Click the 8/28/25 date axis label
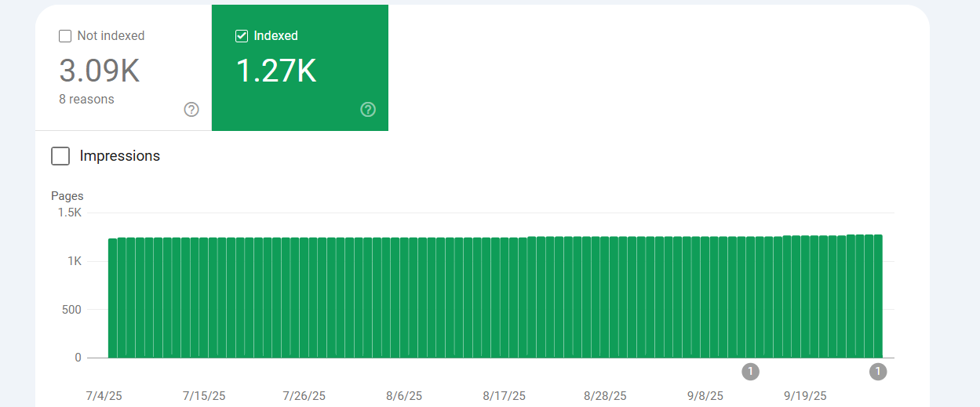This screenshot has height=407, width=980. tap(605, 396)
